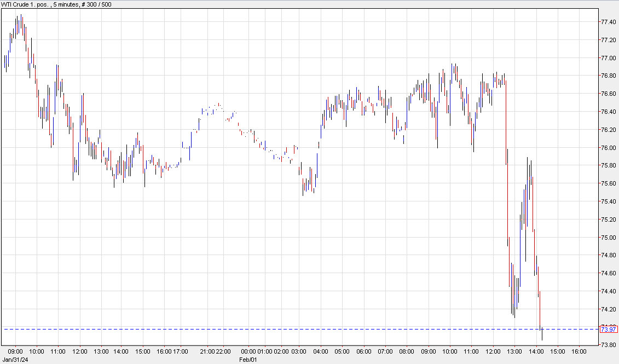Click the 75.80 price axis label
Screen dimensions: 619x364
tap(609, 165)
